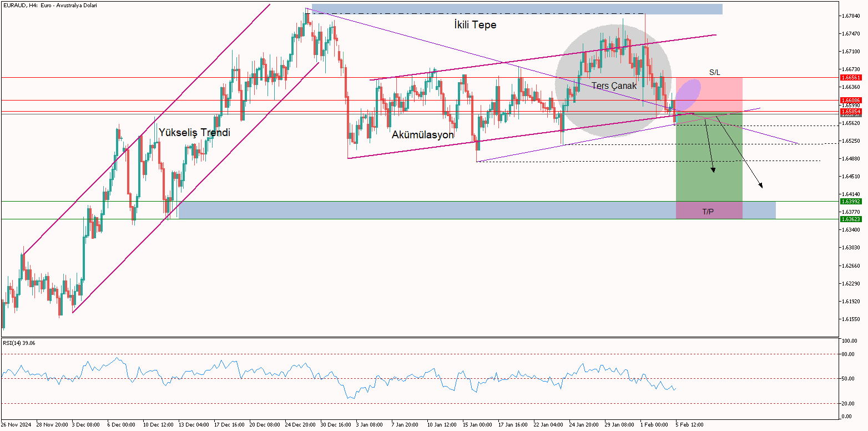The height and width of the screenshot is (431, 868).
Task: Click the 1.67100 price axis value
Action: pos(851,52)
